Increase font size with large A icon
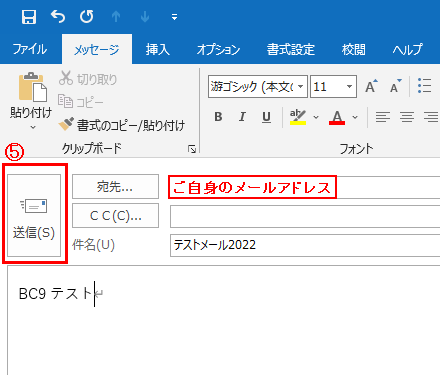Viewport: 440px width, 375px height. [371, 86]
